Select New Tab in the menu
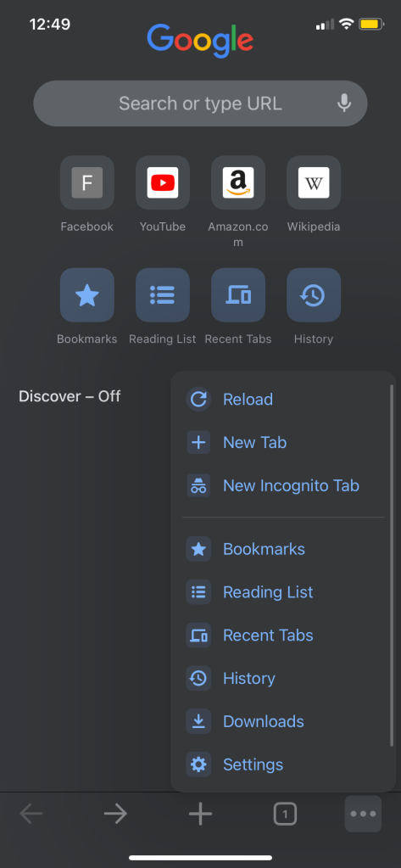Image resolution: width=401 pixels, height=868 pixels. coord(282,442)
